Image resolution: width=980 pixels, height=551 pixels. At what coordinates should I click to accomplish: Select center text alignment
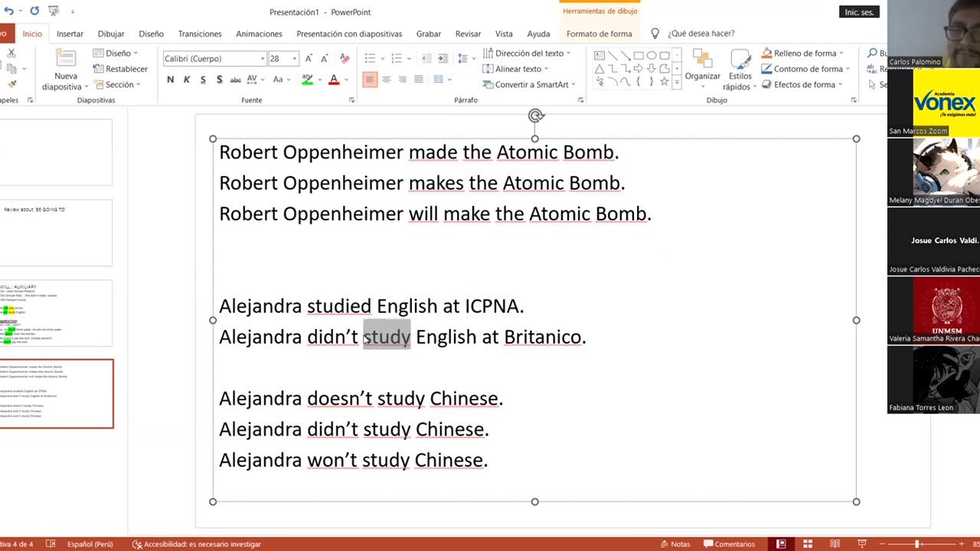(x=386, y=80)
